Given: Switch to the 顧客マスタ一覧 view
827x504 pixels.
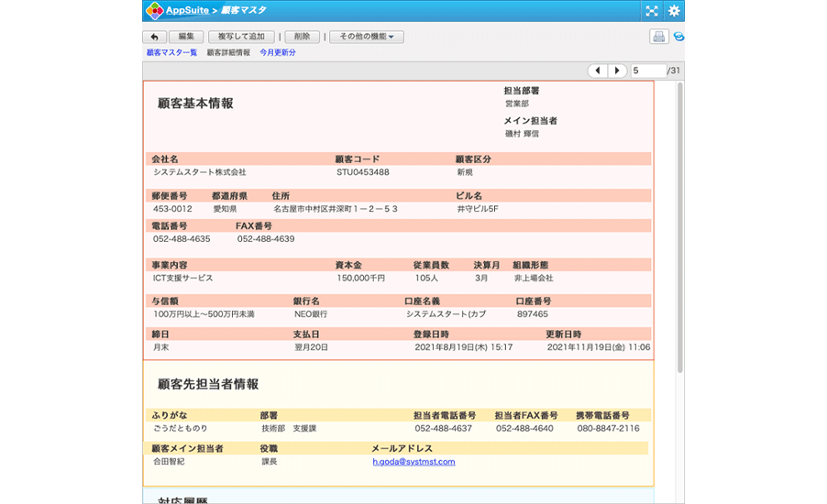Looking at the screenshot, I should point(171,53).
